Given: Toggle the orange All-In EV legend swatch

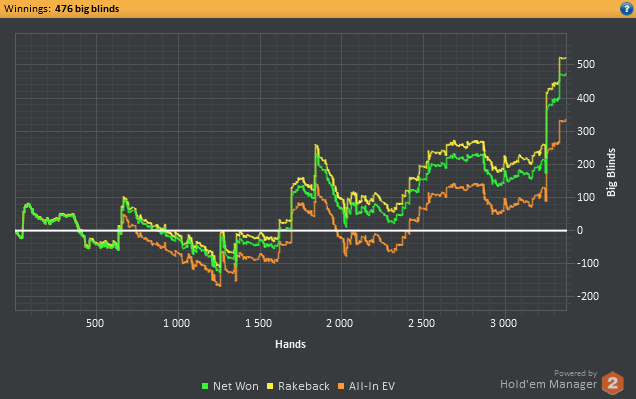Looking at the screenshot, I should click(x=341, y=386).
